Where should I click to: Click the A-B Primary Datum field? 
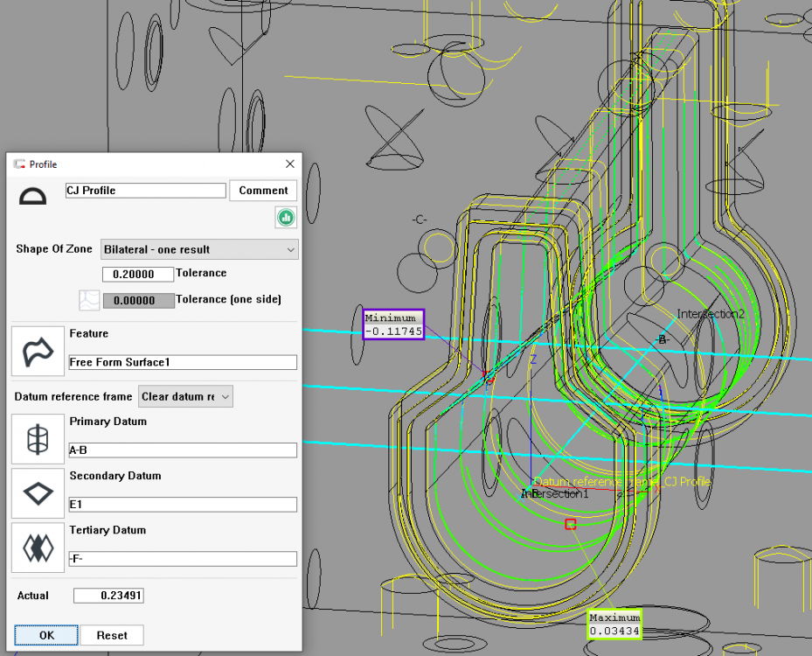click(182, 450)
